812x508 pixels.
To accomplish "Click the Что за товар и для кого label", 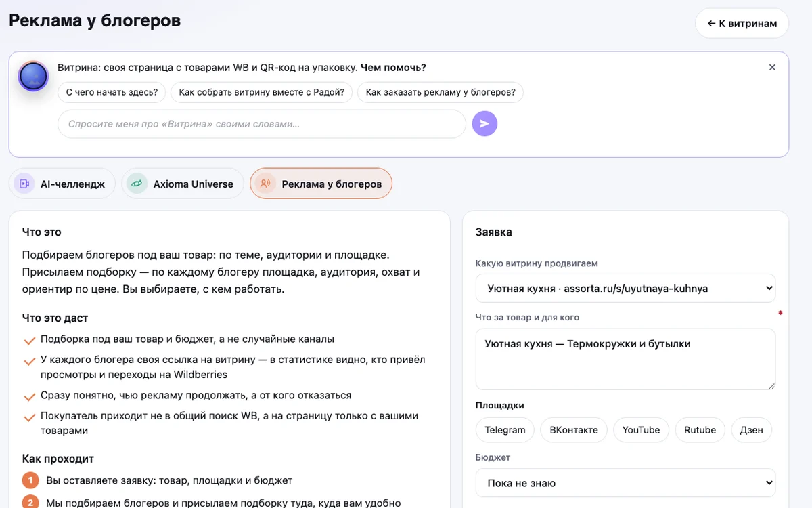I will pos(528,317).
